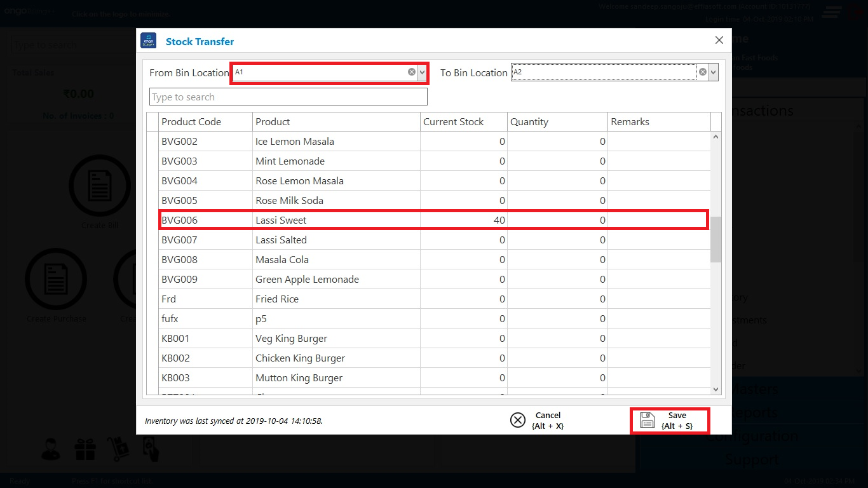Click the circled X Cancel icon

pyautogui.click(x=518, y=420)
